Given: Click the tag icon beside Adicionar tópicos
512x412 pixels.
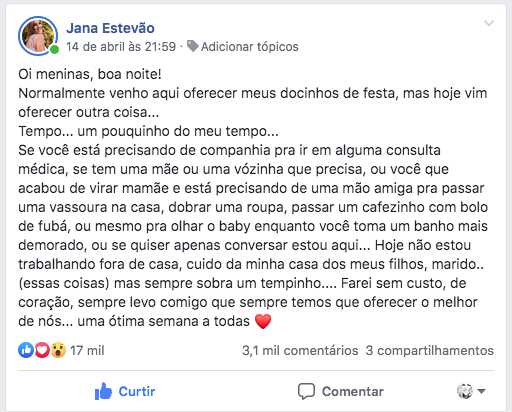Looking at the screenshot, I should click(x=193, y=46).
